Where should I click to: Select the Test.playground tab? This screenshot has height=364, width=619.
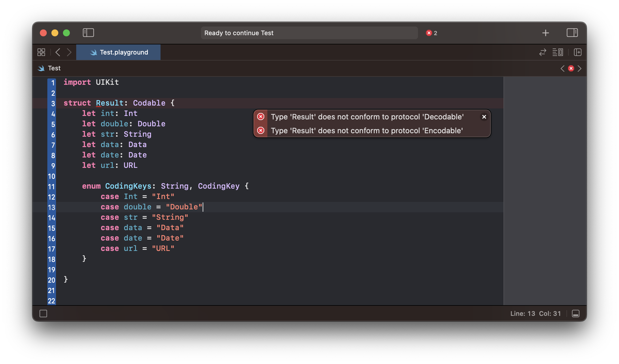(118, 52)
